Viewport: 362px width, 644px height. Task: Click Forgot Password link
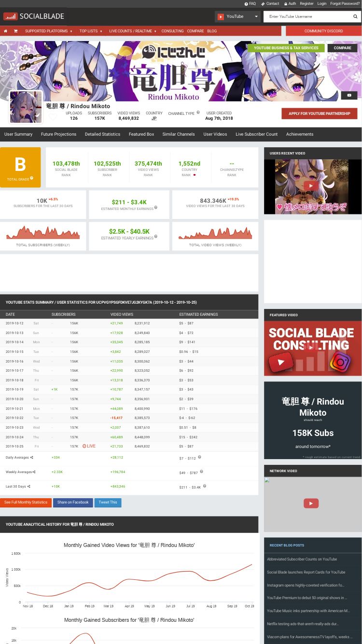[345, 3]
